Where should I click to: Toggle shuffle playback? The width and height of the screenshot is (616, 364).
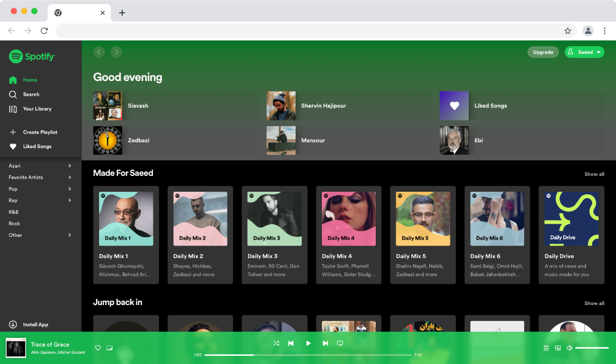[276, 343]
